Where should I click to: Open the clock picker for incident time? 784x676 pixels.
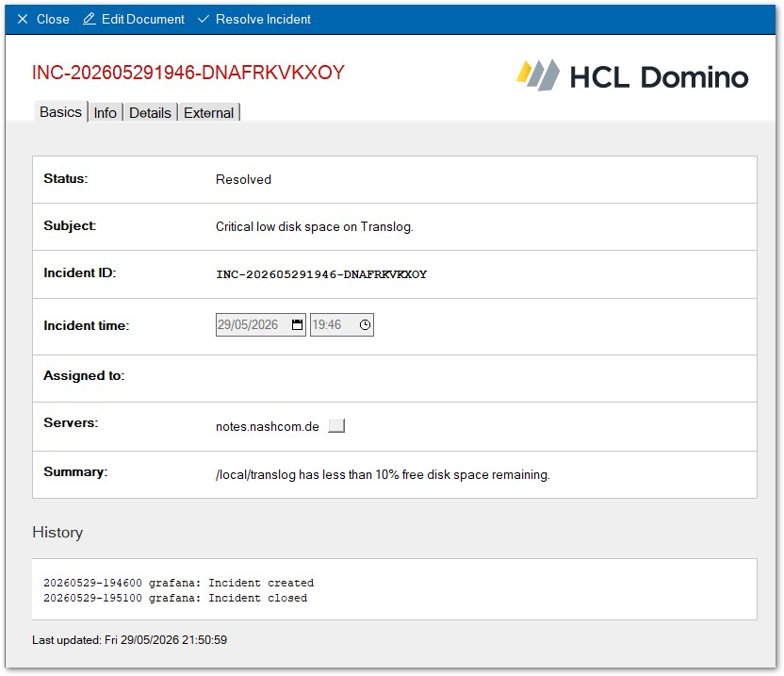[x=365, y=324]
